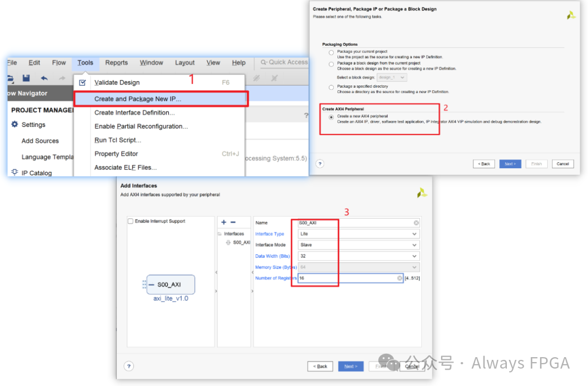Open the Flow menu

[x=59, y=63]
